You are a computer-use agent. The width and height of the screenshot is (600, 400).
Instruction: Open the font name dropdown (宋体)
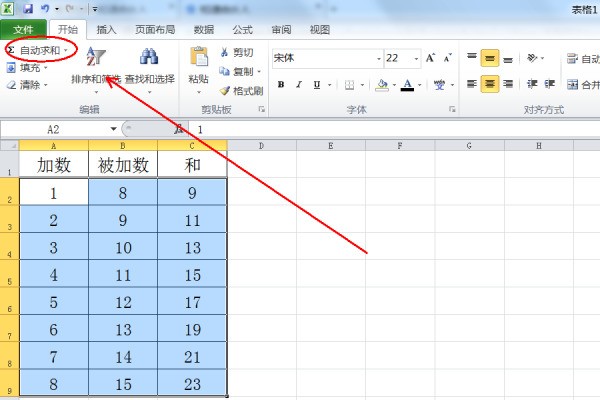378,59
